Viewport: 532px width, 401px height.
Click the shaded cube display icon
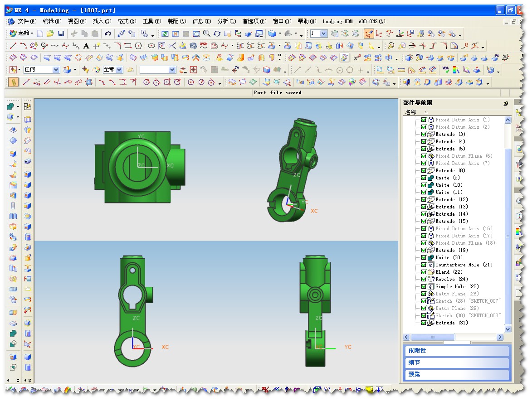click(x=272, y=34)
